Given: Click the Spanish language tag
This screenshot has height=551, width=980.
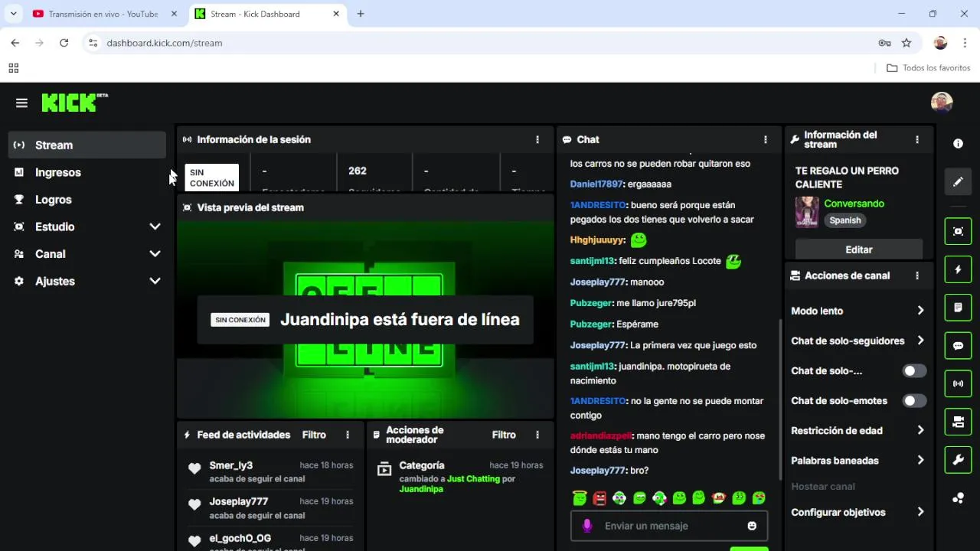Looking at the screenshot, I should click(845, 220).
